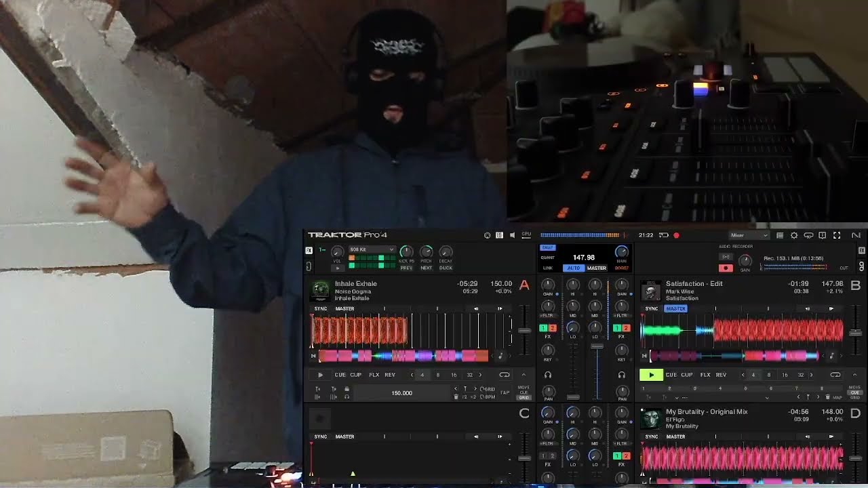Toggle SNAP mode in master panel
Screen dimensions: 868x488
tap(548, 247)
